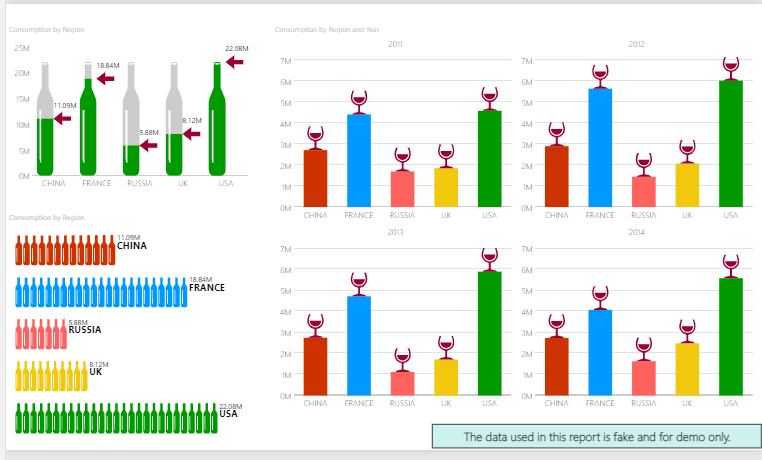Select wine glass above France bar in 2012
Viewport: 762px width, 460px height.
(600, 76)
